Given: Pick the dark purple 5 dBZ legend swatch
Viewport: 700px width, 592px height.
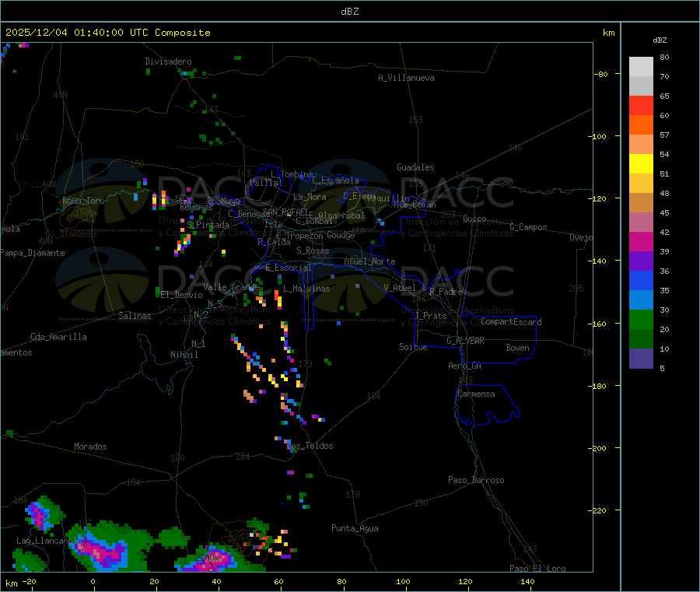Looking at the screenshot, I should [x=641, y=358].
